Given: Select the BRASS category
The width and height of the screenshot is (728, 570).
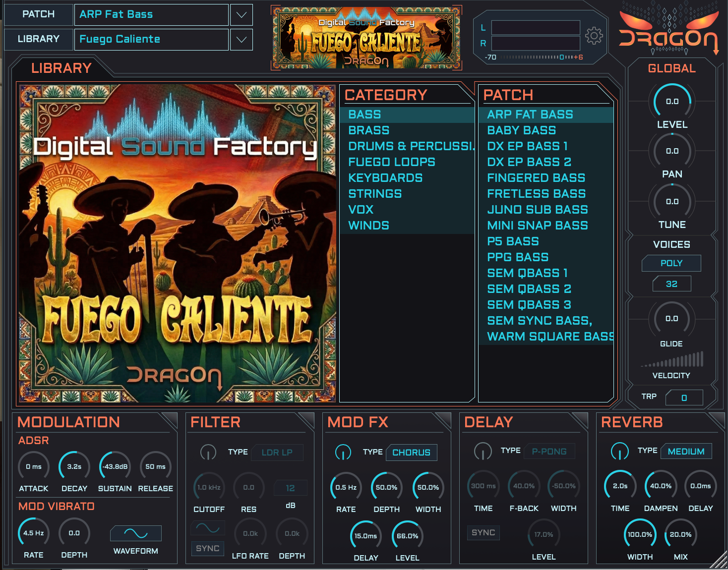Looking at the screenshot, I should pos(407,130).
